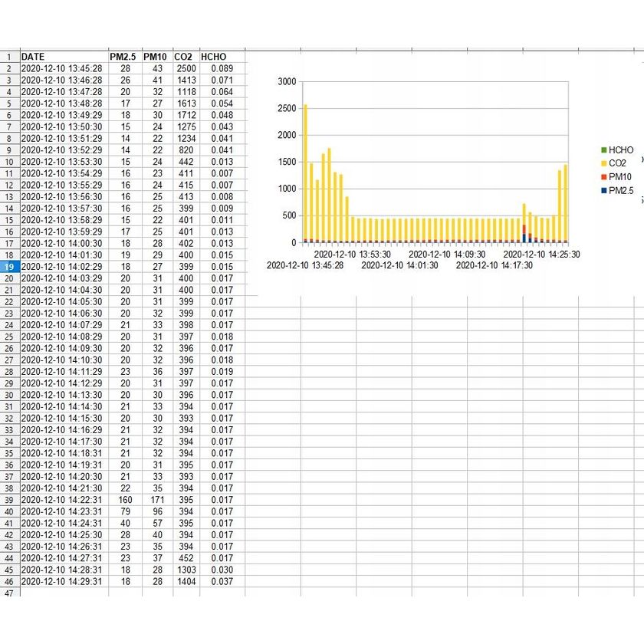Image resolution: width=644 pixels, height=644 pixels.
Task: Select the CO2 cell containing 1303
Action: coord(186,570)
